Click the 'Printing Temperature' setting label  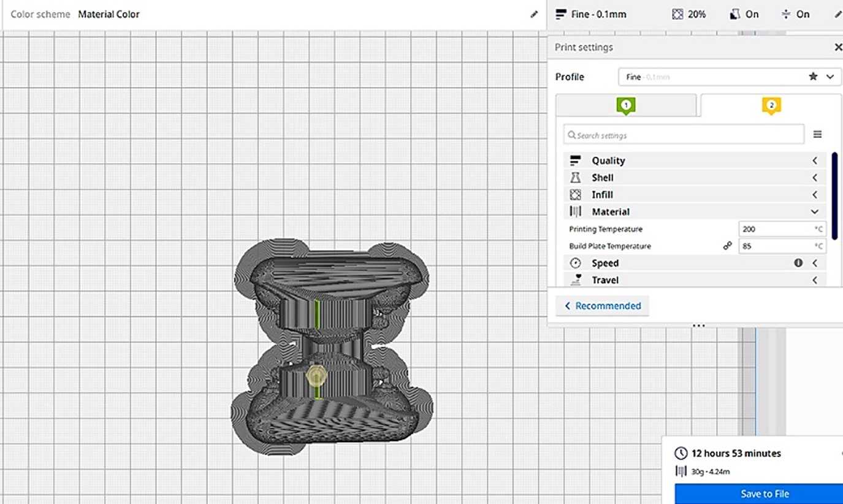[x=606, y=229]
